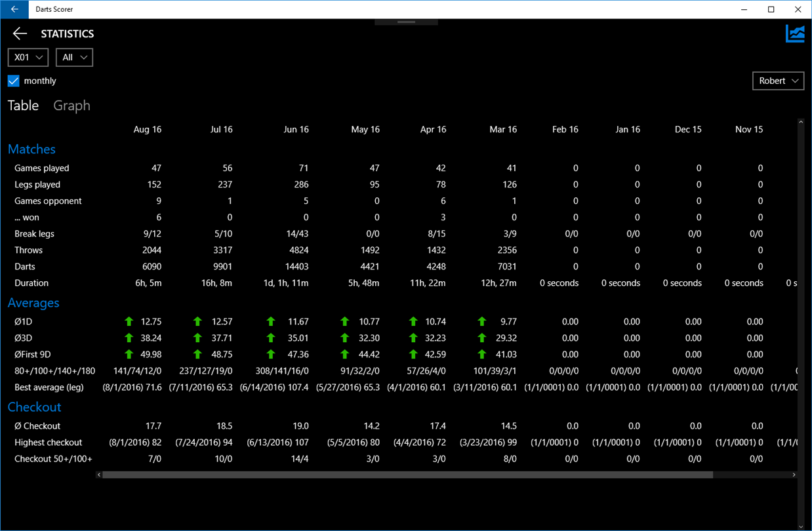The height and width of the screenshot is (531, 812).
Task: Click the May 16 column header
Action: pyautogui.click(x=365, y=130)
